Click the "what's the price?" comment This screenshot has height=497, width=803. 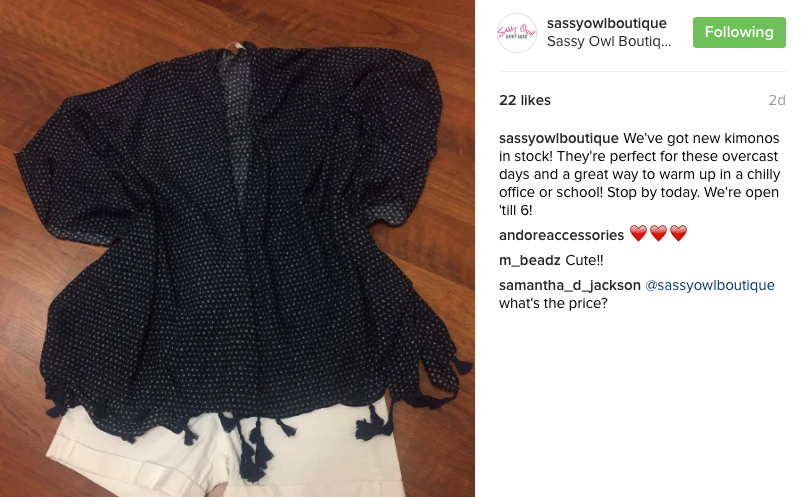(553, 303)
